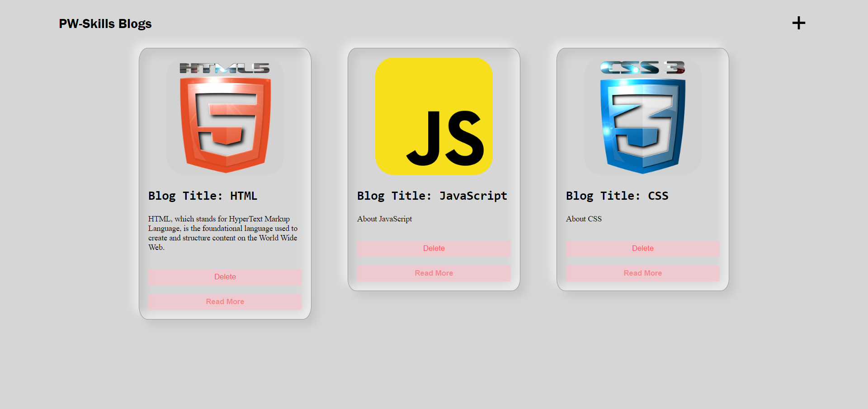
Task: Click the 'About CSS' description text
Action: 584,219
